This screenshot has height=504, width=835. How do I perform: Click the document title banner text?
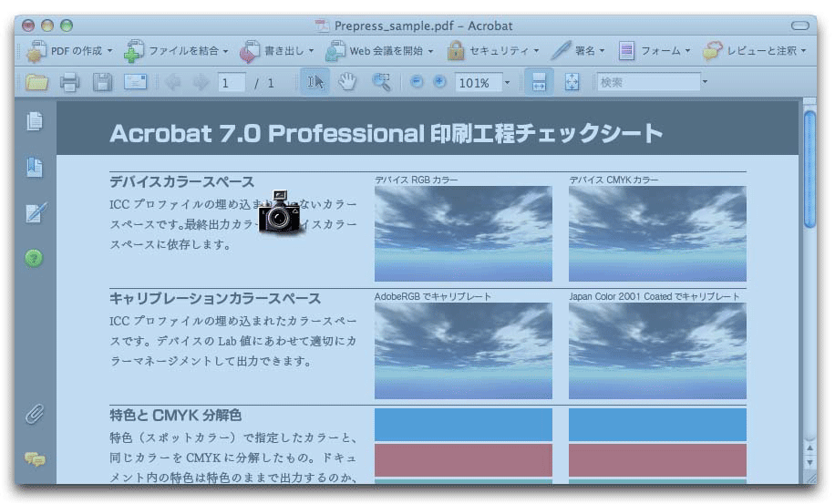click(x=387, y=133)
